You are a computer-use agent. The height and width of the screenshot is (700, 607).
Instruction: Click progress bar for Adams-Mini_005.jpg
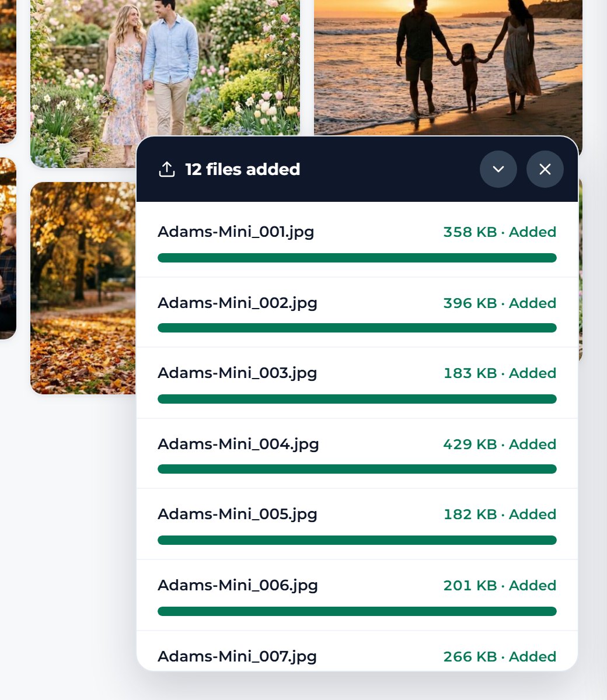click(x=357, y=540)
